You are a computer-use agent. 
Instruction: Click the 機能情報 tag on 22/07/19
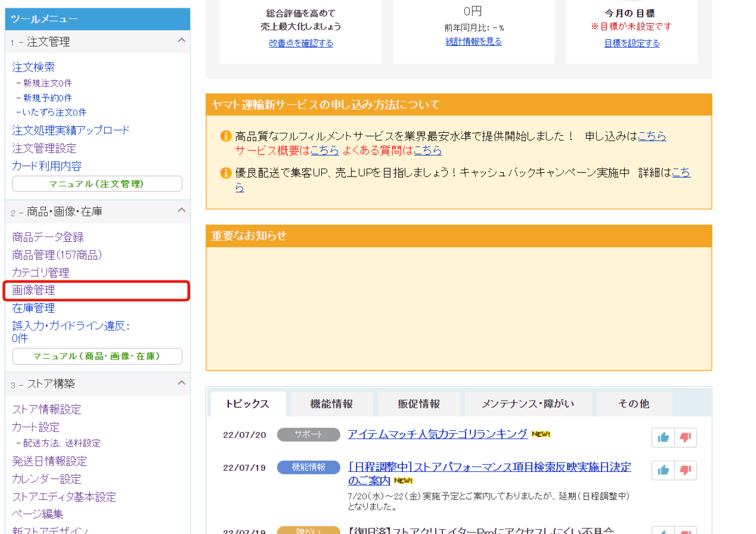click(308, 467)
